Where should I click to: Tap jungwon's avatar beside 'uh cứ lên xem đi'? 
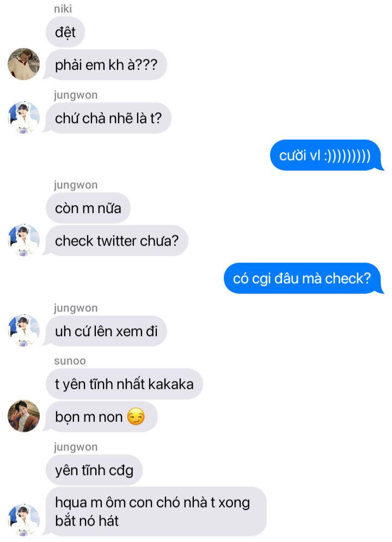tap(23, 331)
